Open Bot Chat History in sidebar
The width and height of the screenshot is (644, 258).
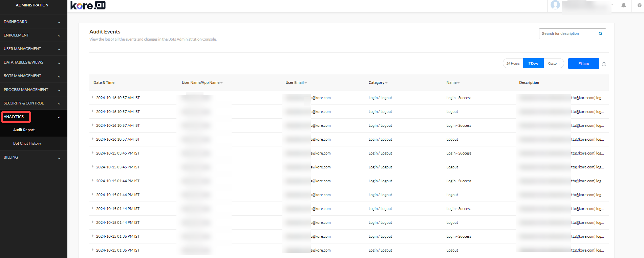point(27,143)
